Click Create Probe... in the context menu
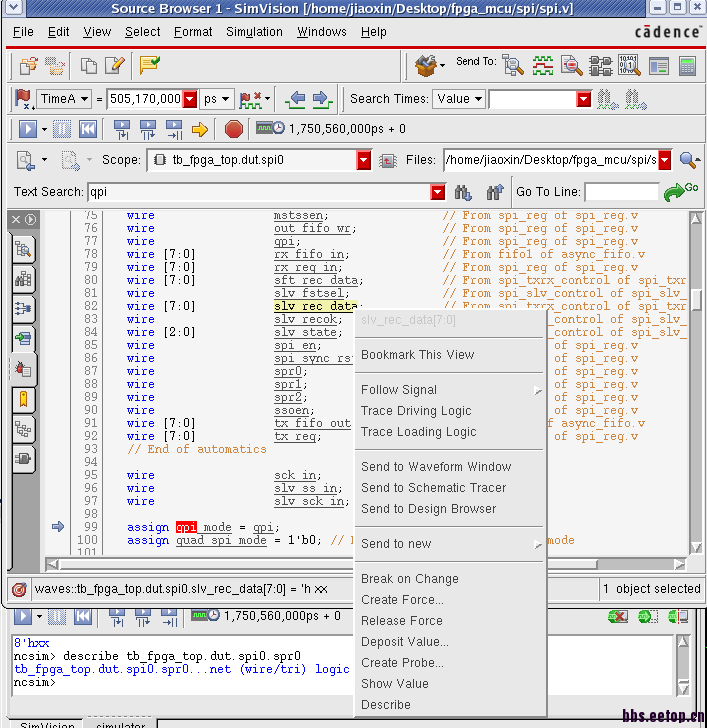Viewport: 707px width, 728px height. (402, 663)
